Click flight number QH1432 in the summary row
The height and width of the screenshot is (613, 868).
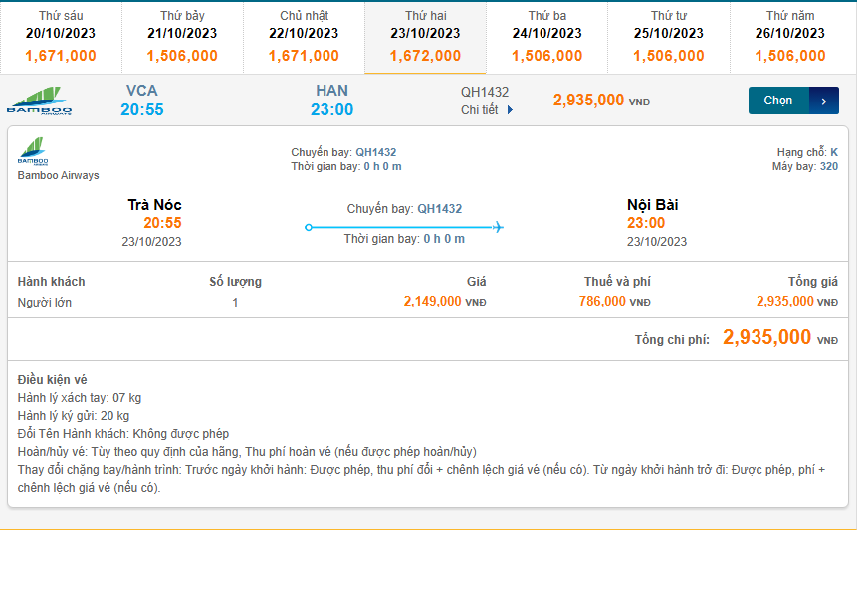click(x=484, y=92)
